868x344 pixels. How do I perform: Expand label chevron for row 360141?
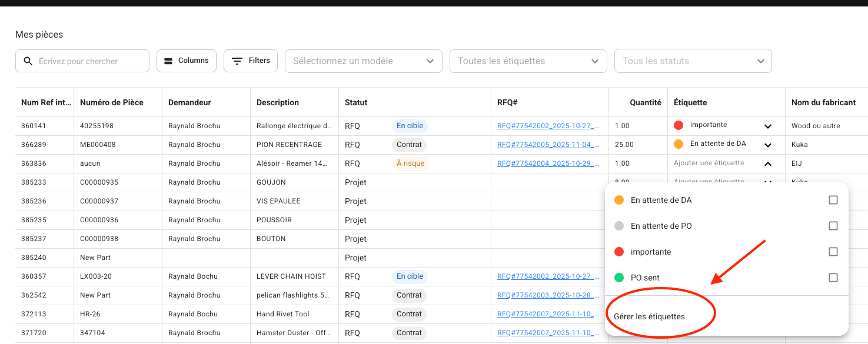[x=767, y=126]
